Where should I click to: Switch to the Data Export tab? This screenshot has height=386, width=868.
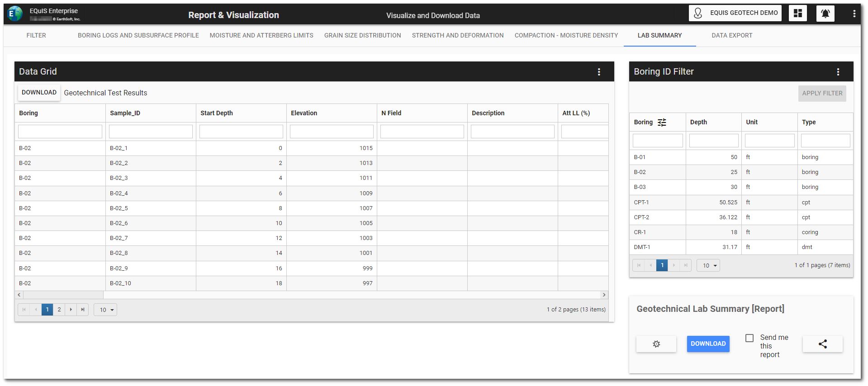731,35
